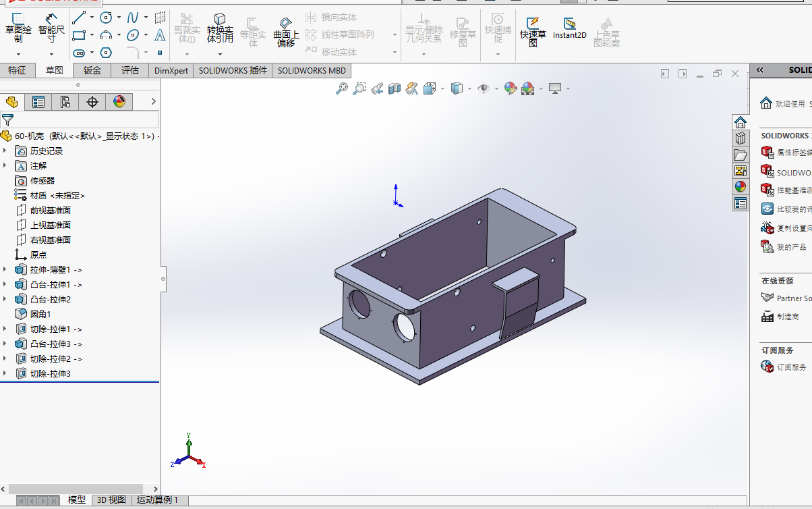
Task: Select the sketch Text tool
Action: [x=160, y=35]
